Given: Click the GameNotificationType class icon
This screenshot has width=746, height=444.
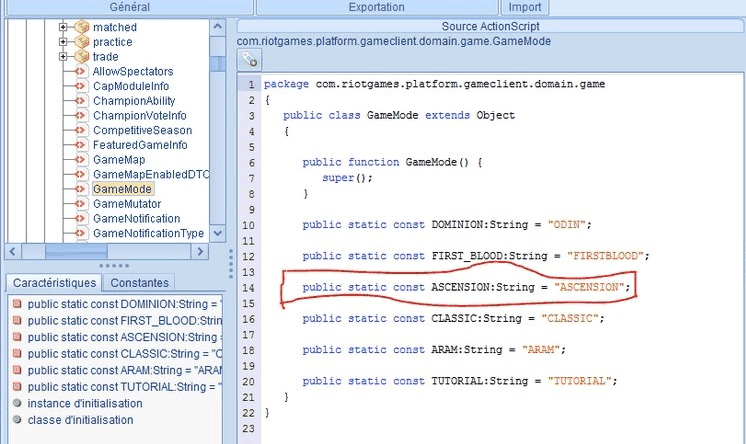Looking at the screenshot, I should 81,234.
